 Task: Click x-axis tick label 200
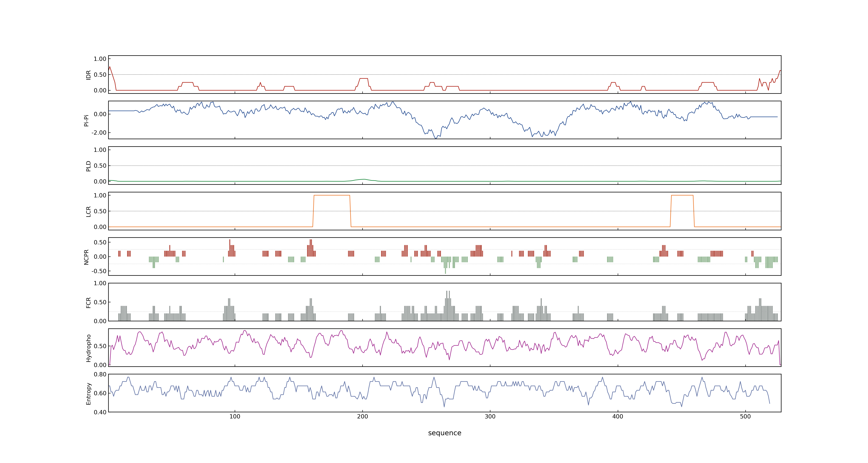pos(363,416)
